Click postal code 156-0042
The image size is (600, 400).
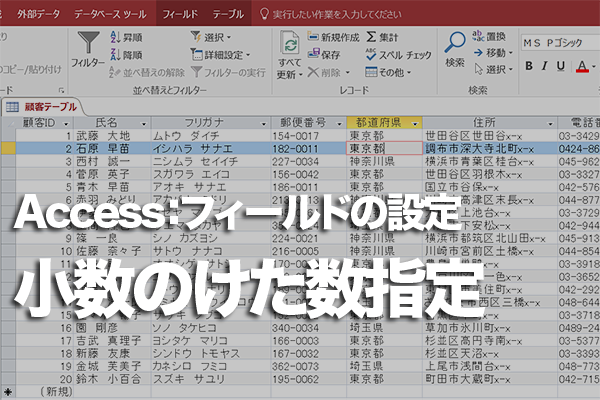[x=309, y=175]
